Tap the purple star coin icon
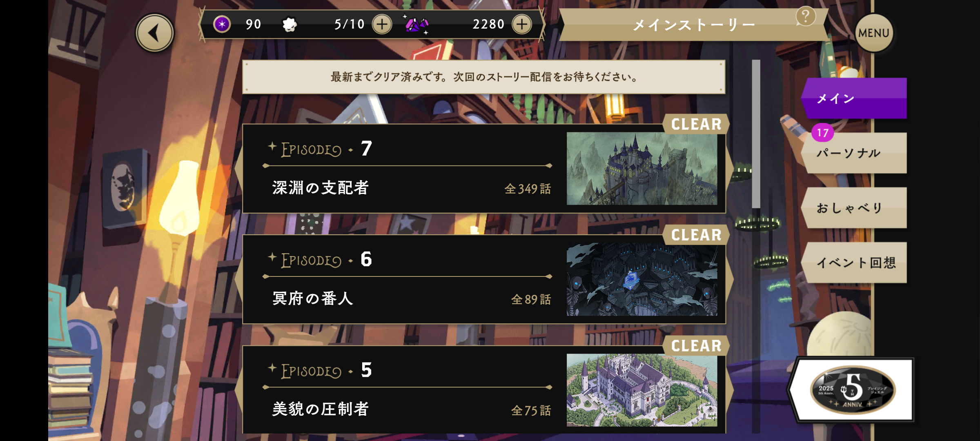 tap(222, 24)
